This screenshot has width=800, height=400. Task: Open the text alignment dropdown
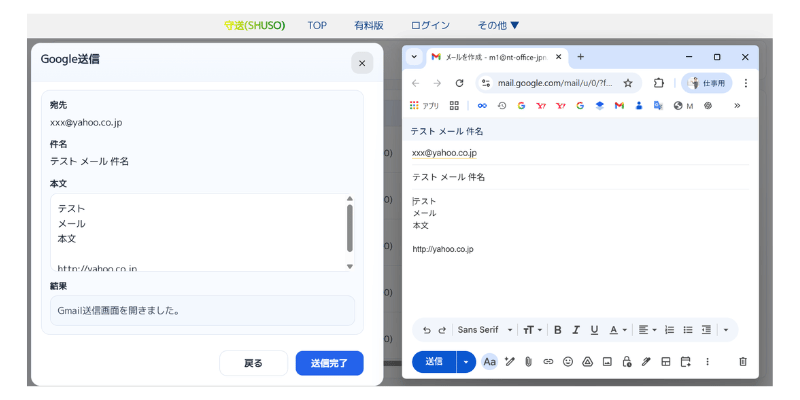pyautogui.click(x=648, y=330)
